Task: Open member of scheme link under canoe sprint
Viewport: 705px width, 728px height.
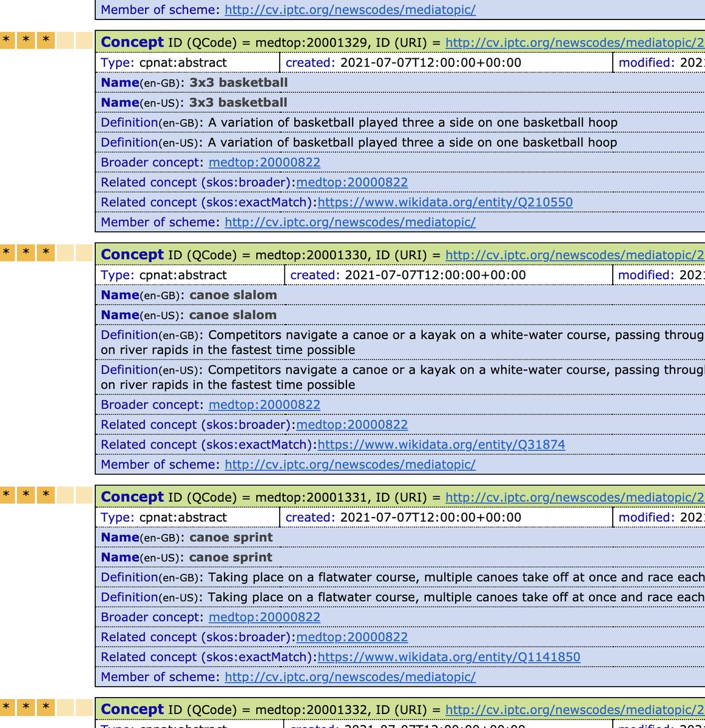Action: [350, 677]
